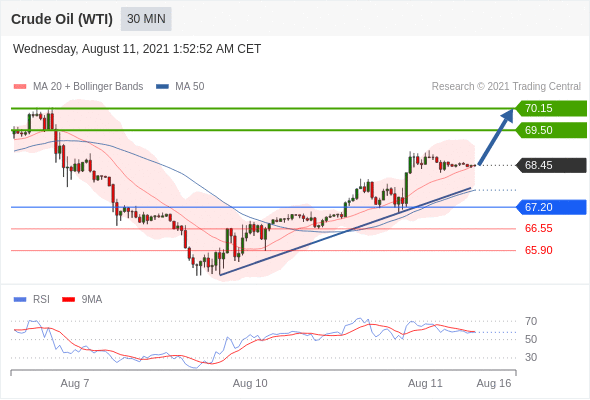Image resolution: width=590 pixels, height=400 pixels.
Task: Click the pink MA 20 legend swatch
Action: click(20, 87)
